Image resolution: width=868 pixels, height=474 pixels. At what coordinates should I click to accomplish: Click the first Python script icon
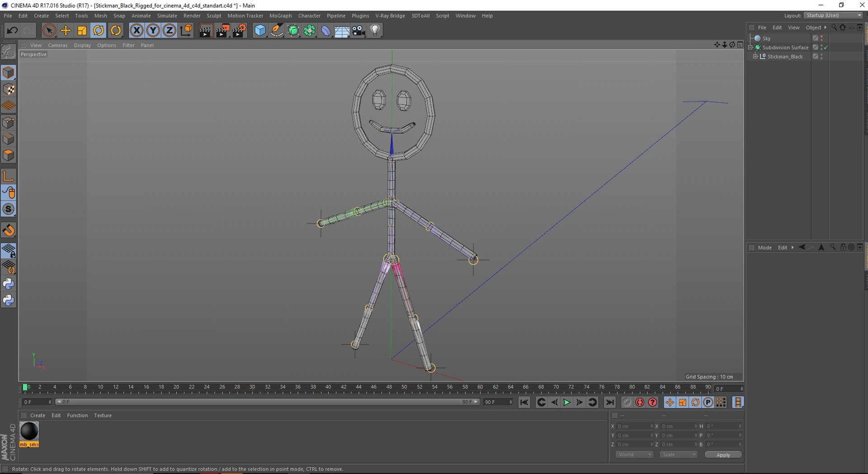point(9,284)
